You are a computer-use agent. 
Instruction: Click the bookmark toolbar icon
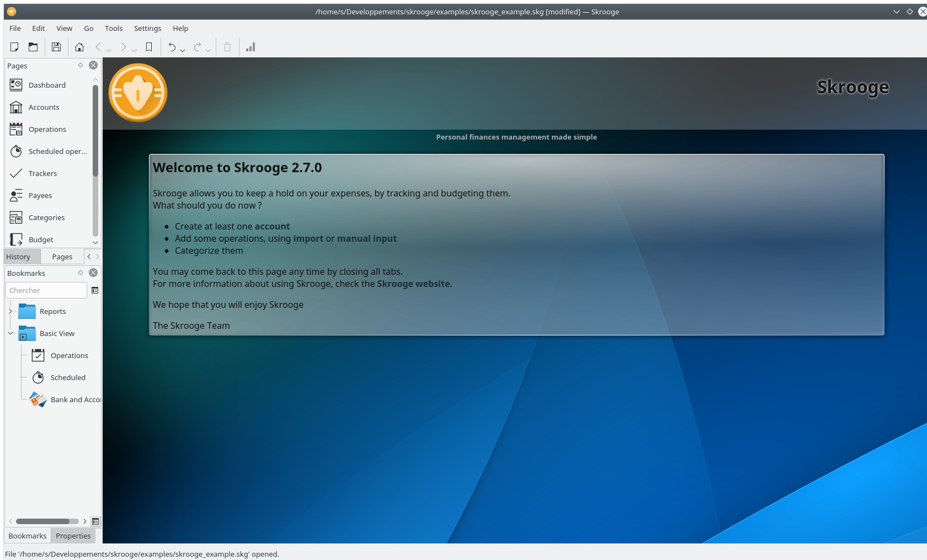[x=149, y=47]
